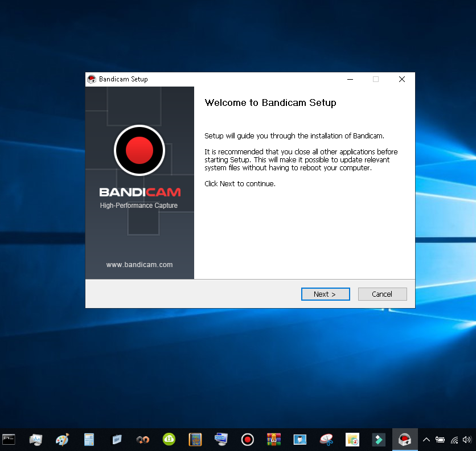Open the Command Prompt taskbar icon

pos(10,440)
